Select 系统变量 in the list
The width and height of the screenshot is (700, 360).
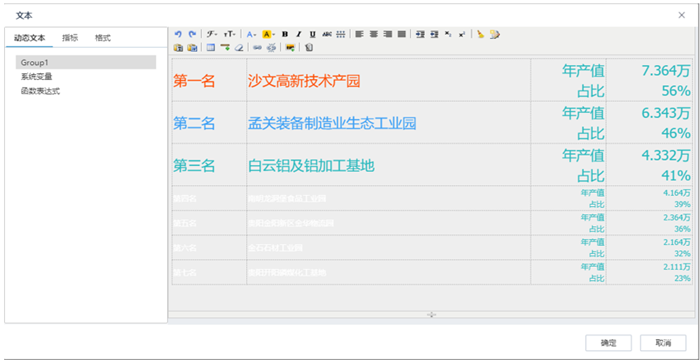[36, 76]
